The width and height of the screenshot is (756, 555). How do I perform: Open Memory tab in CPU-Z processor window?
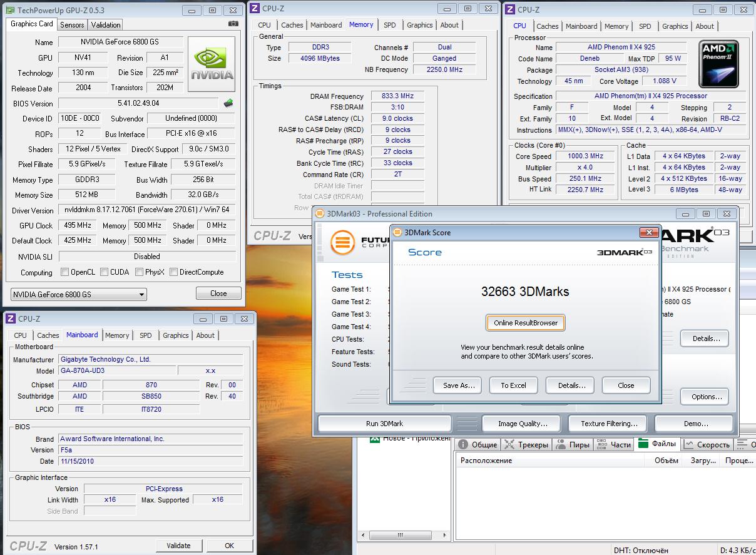pos(616,26)
